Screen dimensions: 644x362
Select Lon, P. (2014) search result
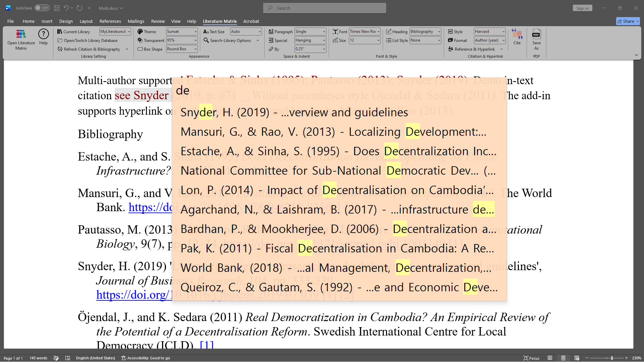[x=339, y=190]
